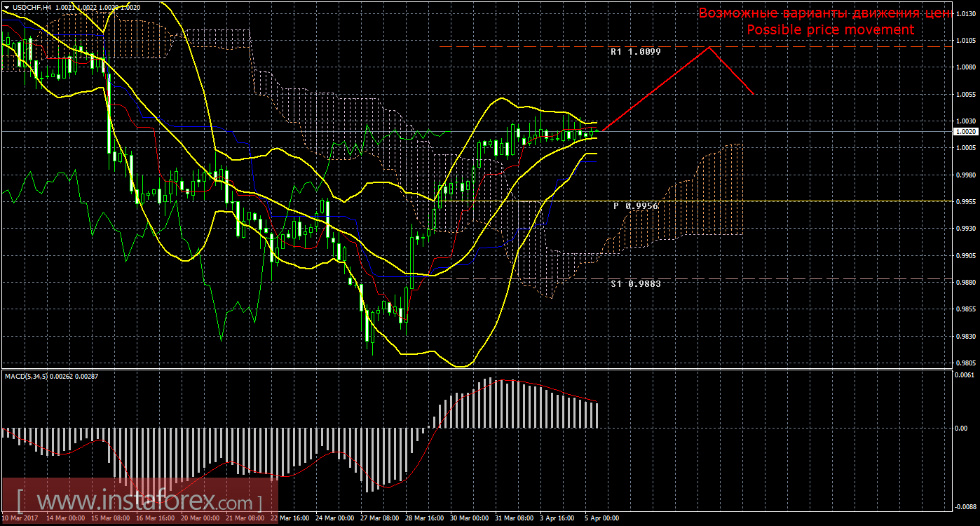This screenshot has width=980, height=526.
Task: Click the 0.9930 value on price scale
Action: coord(965,229)
